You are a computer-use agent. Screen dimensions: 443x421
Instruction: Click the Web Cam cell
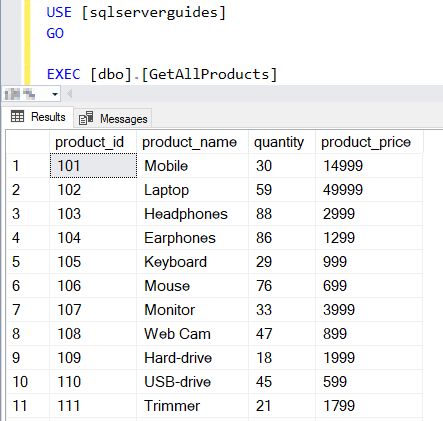click(x=192, y=334)
